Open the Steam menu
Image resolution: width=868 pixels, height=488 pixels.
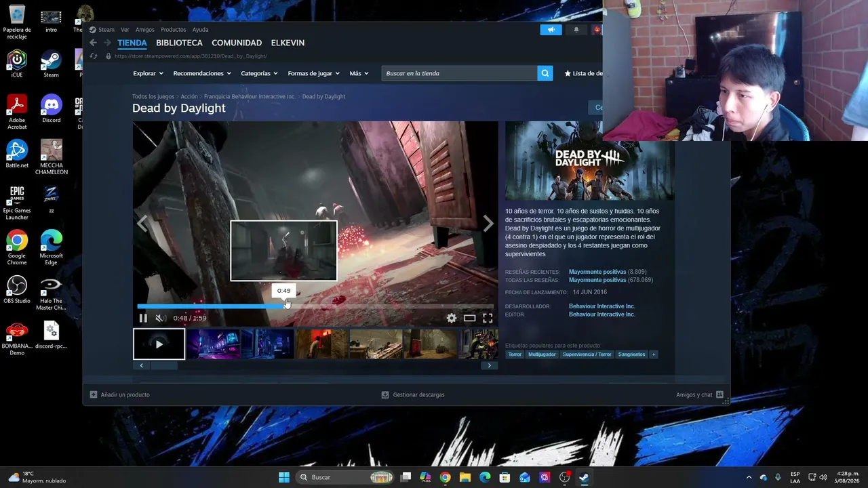tap(106, 30)
